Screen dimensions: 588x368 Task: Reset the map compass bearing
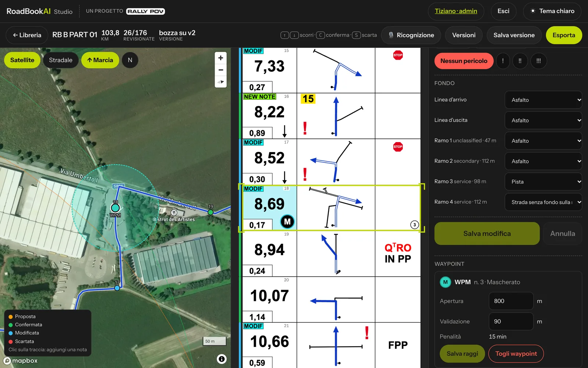click(220, 82)
